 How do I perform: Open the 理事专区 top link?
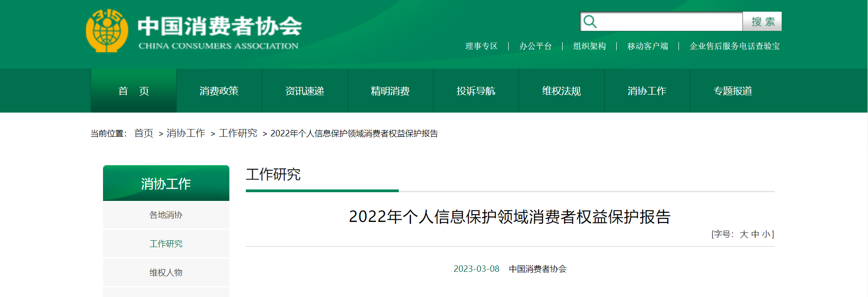481,46
